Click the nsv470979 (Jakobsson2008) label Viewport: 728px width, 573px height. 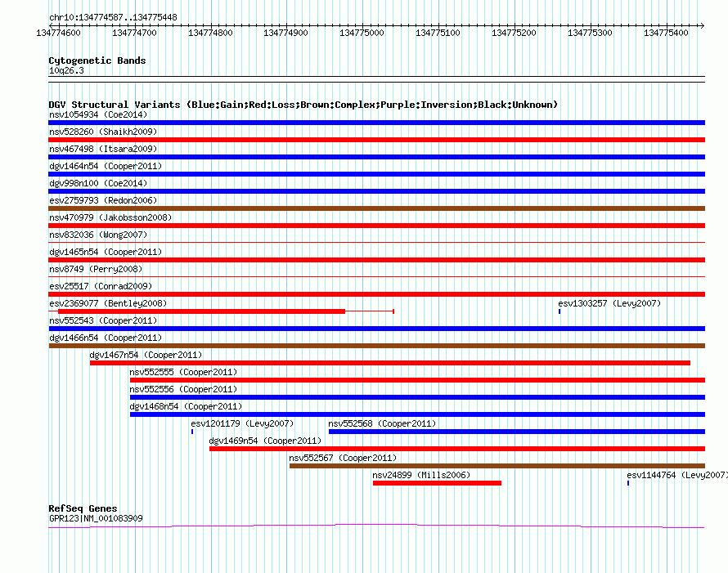(x=110, y=217)
